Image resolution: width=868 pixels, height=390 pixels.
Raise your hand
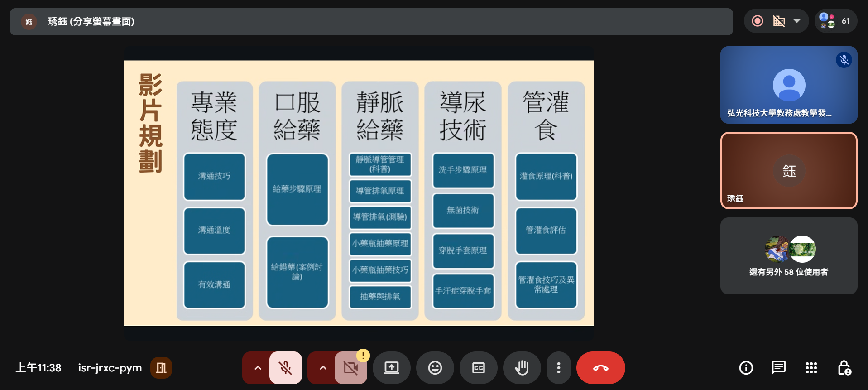(522, 368)
